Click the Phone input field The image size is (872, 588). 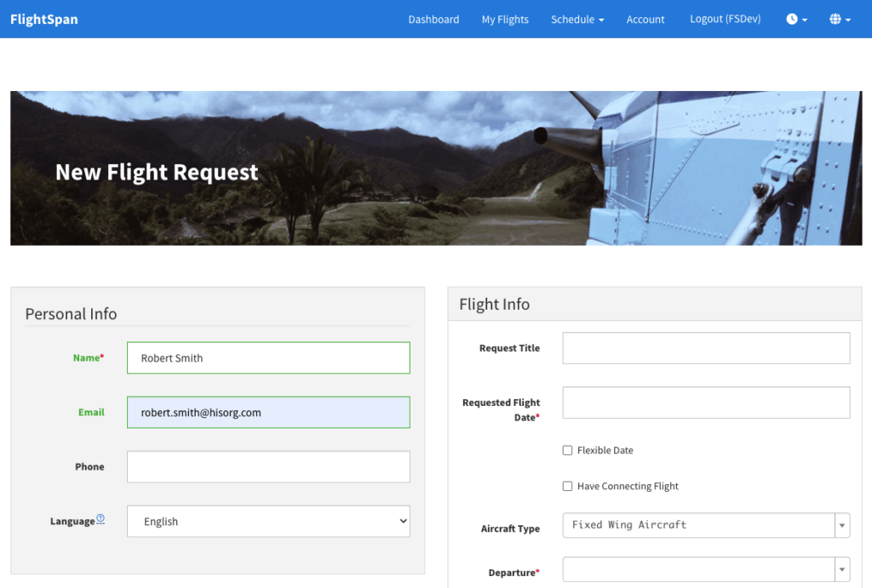(268, 467)
